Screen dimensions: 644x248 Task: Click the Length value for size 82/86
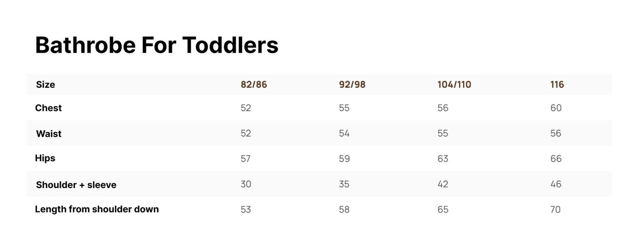[246, 209]
